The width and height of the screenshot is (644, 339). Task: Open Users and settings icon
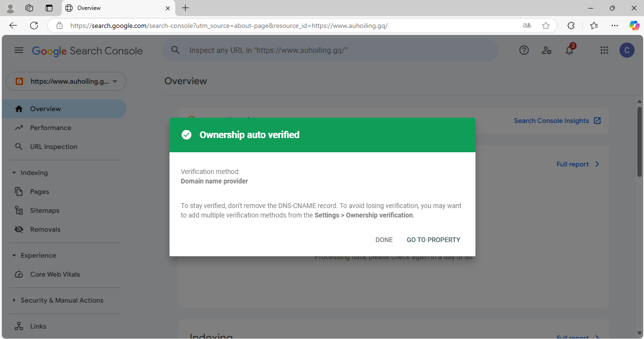coord(547,50)
